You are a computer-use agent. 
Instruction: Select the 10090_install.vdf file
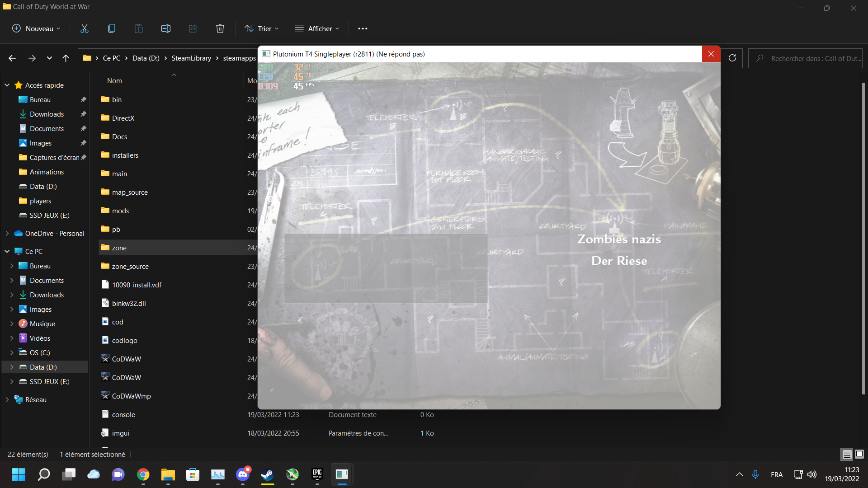pos(137,285)
